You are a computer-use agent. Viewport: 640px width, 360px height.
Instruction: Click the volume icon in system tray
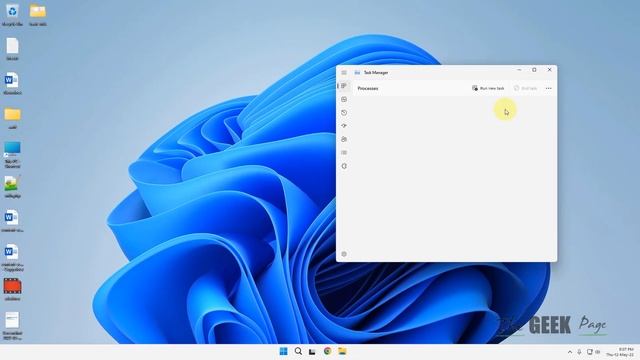[598, 352]
